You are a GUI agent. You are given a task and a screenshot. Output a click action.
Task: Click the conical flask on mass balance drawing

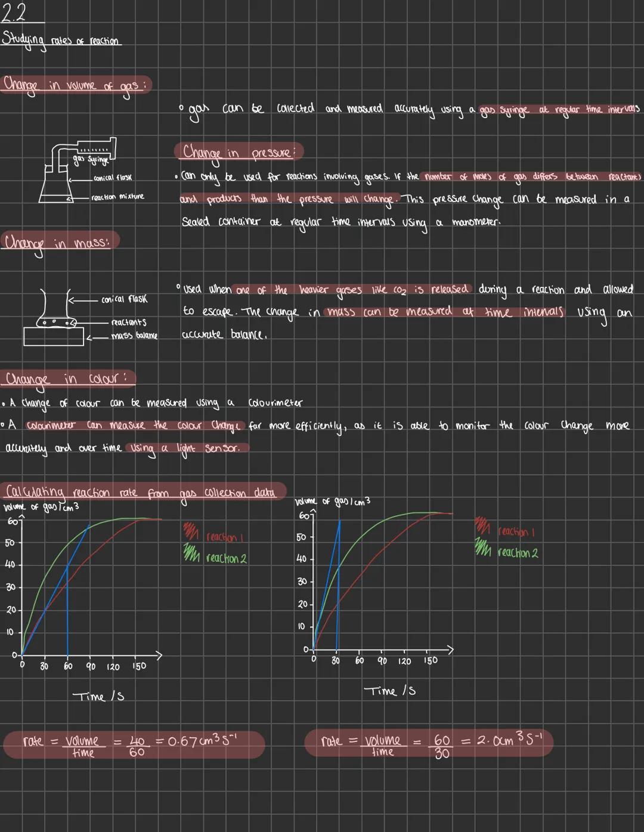click(52, 317)
